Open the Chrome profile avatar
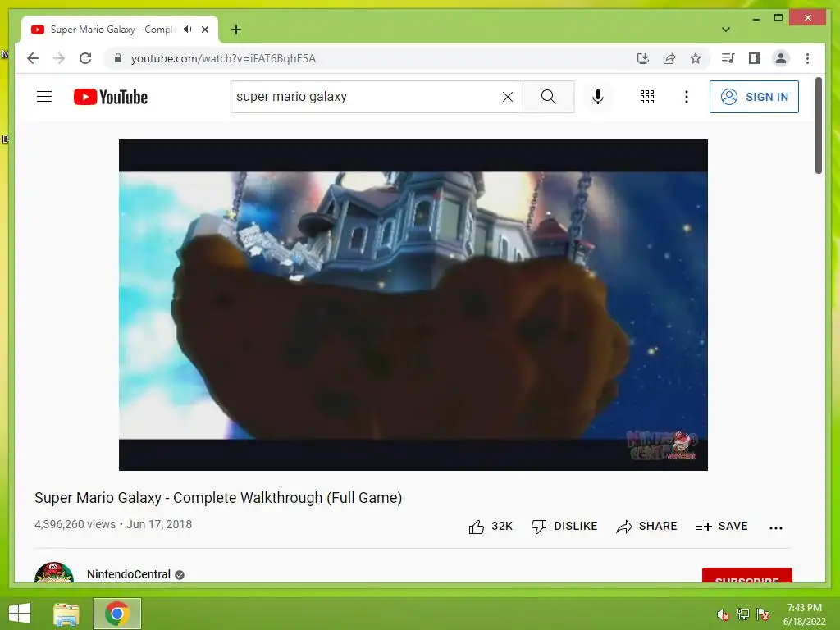This screenshot has height=630, width=840. point(781,58)
